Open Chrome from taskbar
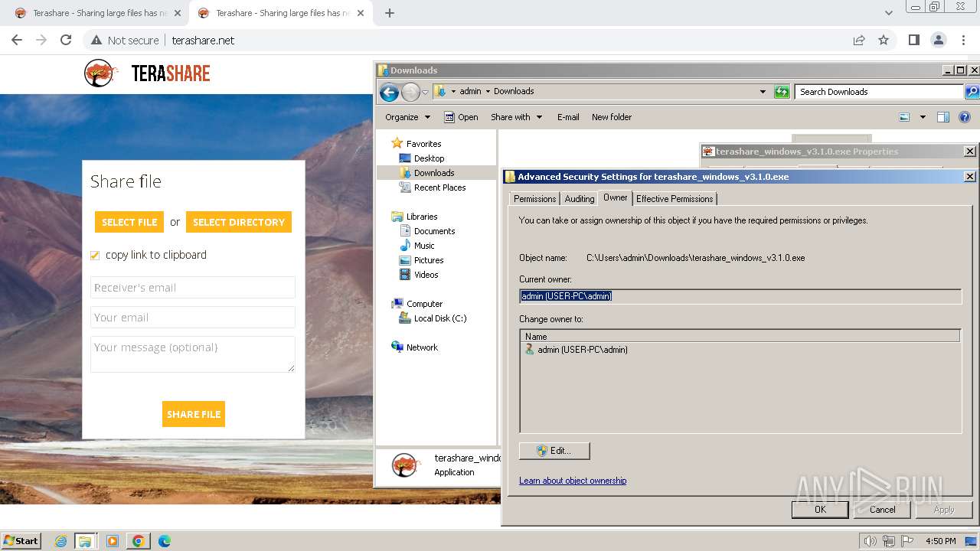The width and height of the screenshot is (980, 551). (139, 541)
